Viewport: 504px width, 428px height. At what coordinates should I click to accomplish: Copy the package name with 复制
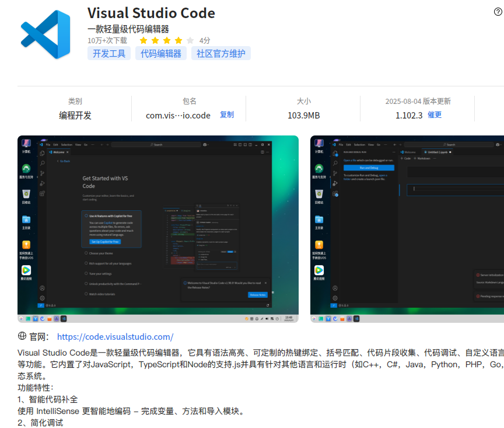click(226, 115)
